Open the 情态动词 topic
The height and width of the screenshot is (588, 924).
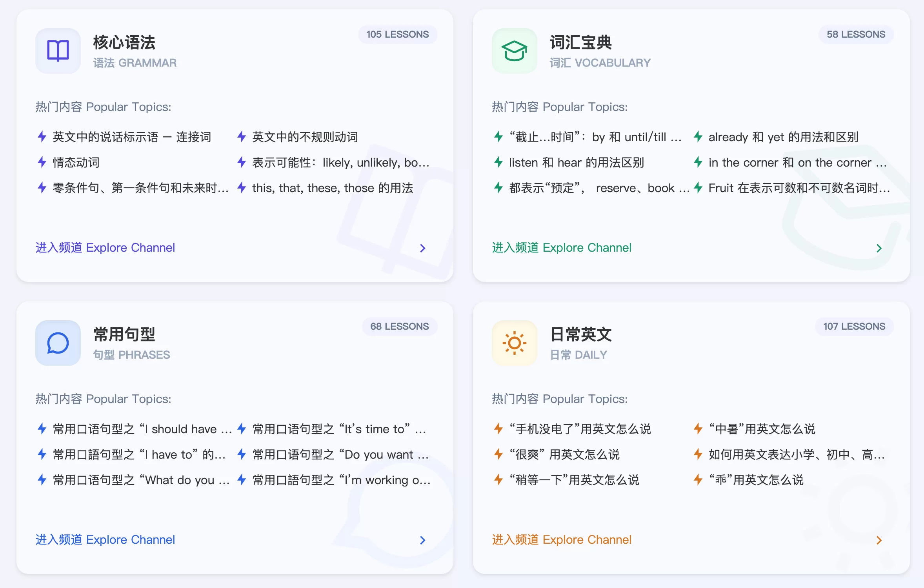(x=76, y=163)
